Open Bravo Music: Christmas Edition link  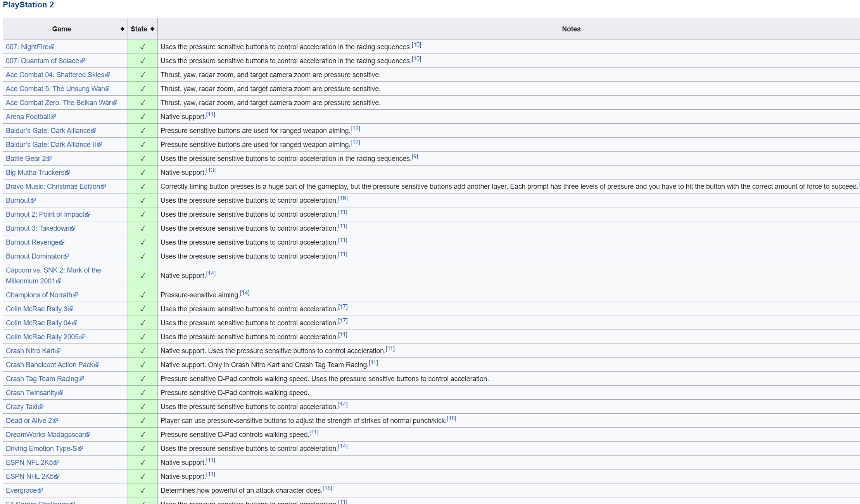coord(56,186)
